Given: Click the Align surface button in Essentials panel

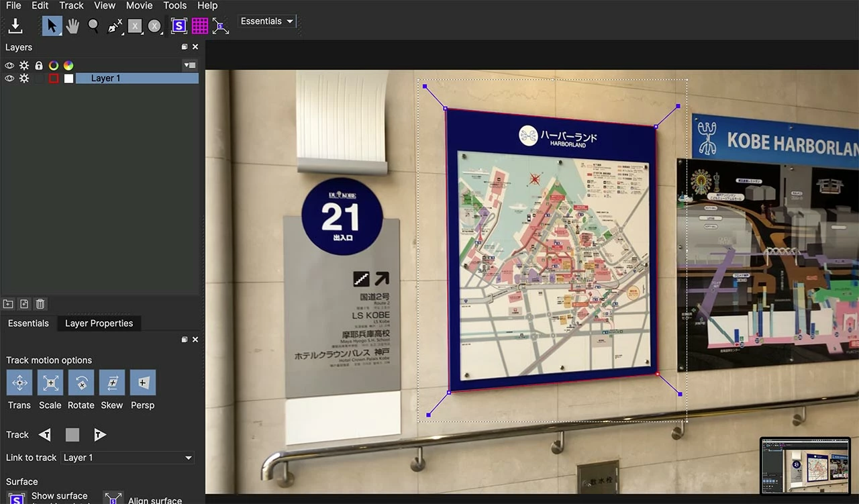Looking at the screenshot, I should [113, 499].
